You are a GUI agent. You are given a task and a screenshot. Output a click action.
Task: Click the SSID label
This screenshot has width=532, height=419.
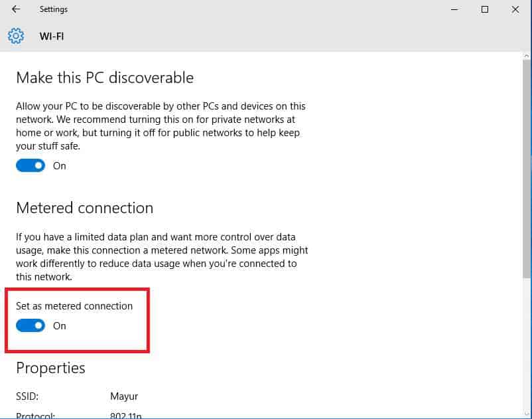[28, 396]
